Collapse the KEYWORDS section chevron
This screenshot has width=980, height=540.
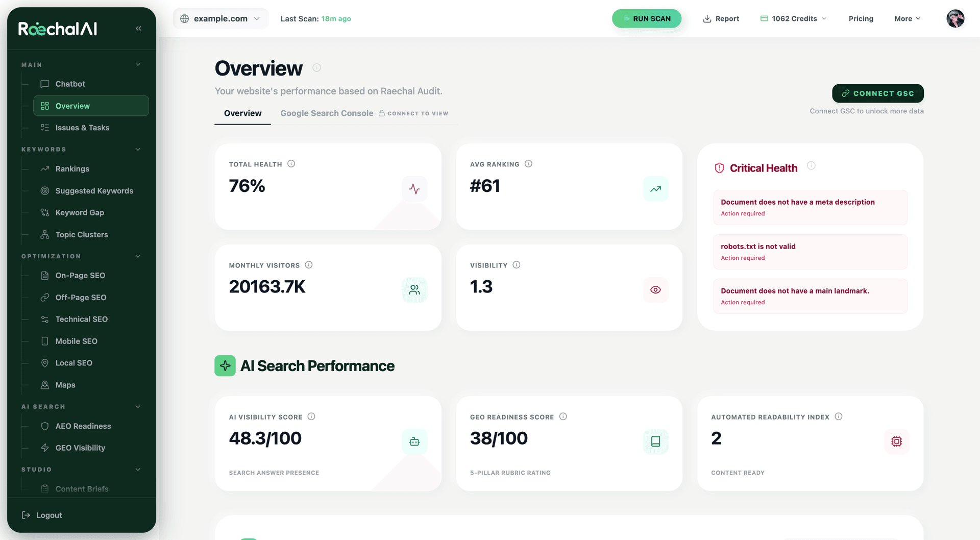pyautogui.click(x=138, y=150)
